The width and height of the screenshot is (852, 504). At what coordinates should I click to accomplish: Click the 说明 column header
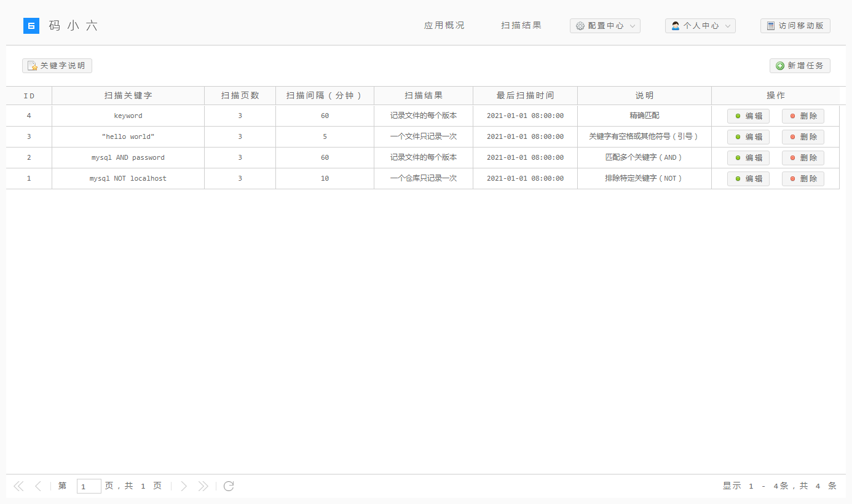click(x=645, y=96)
